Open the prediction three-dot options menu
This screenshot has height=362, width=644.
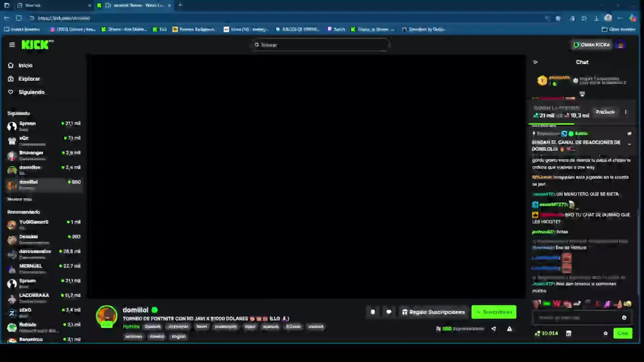pyautogui.click(x=625, y=112)
